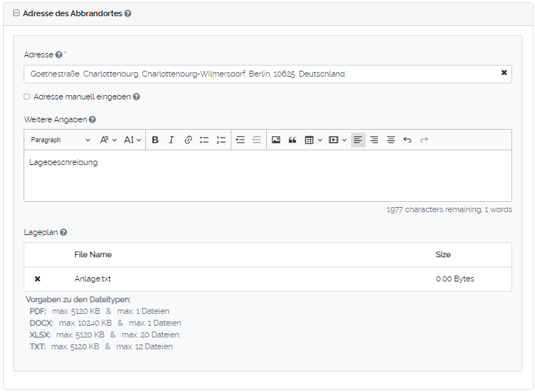Align text to the right
The width and height of the screenshot is (535, 392).
pos(374,140)
